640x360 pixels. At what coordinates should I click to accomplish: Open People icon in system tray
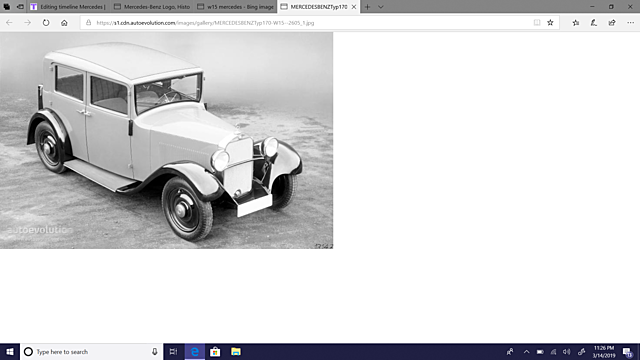510,352
